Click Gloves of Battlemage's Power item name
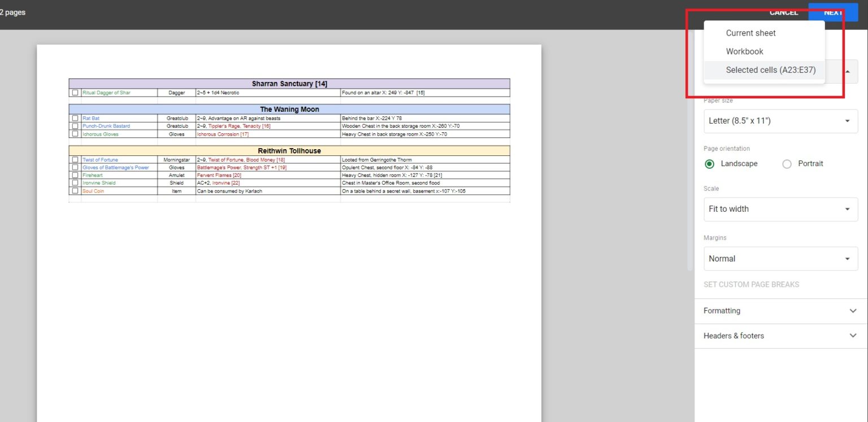Image resolution: width=868 pixels, height=422 pixels. [116, 168]
